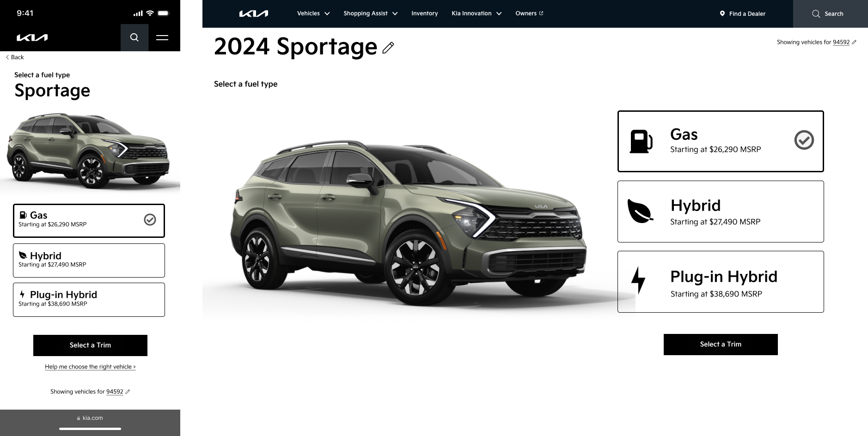Open the Inventory menu item
The width and height of the screenshot is (868, 436).
pyautogui.click(x=424, y=13)
